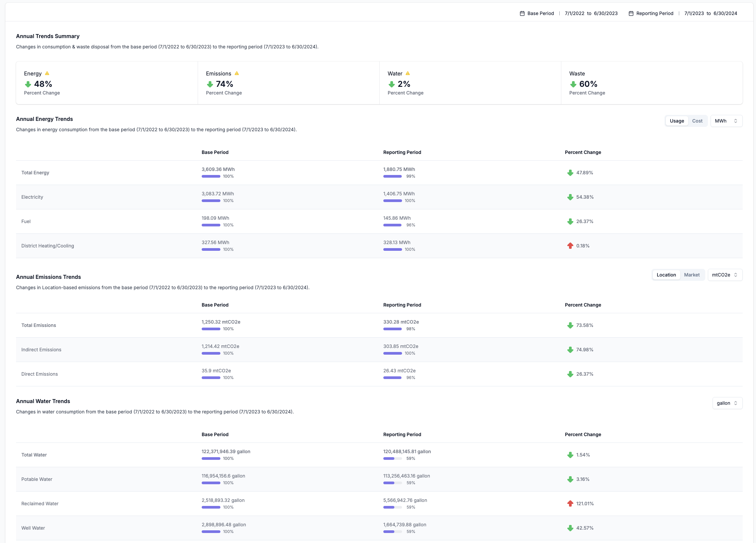
Task: Click Base Period start date 7/1/2022
Action: [x=574, y=13]
